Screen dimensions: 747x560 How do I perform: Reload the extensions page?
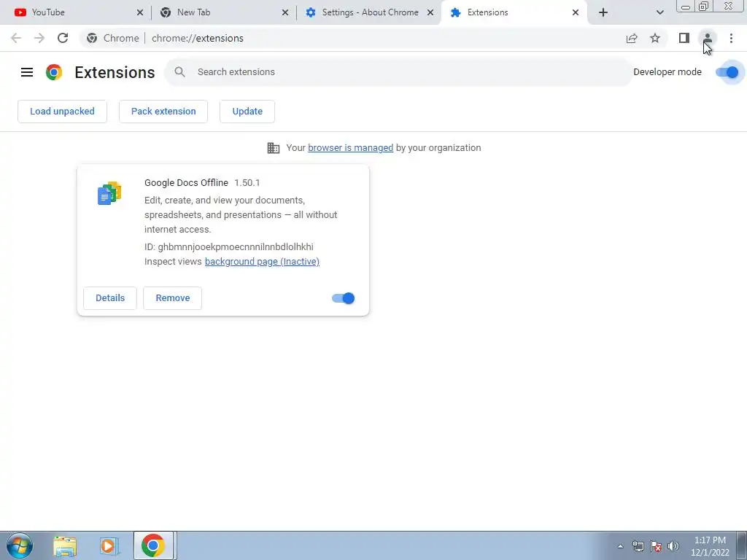point(63,38)
